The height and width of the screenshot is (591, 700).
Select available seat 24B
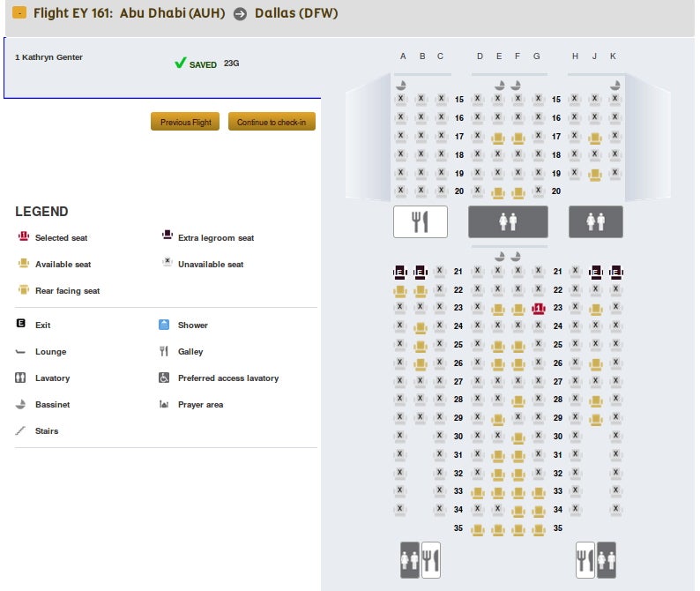point(421,328)
